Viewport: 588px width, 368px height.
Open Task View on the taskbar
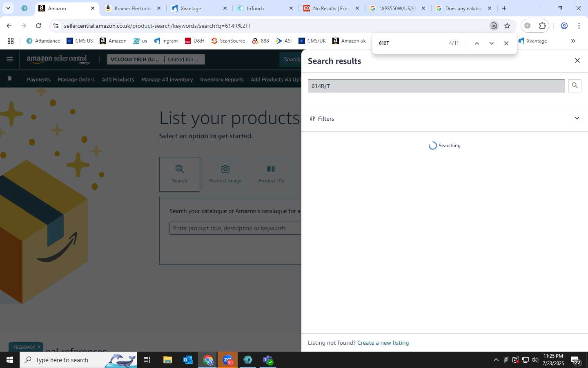[147, 360]
